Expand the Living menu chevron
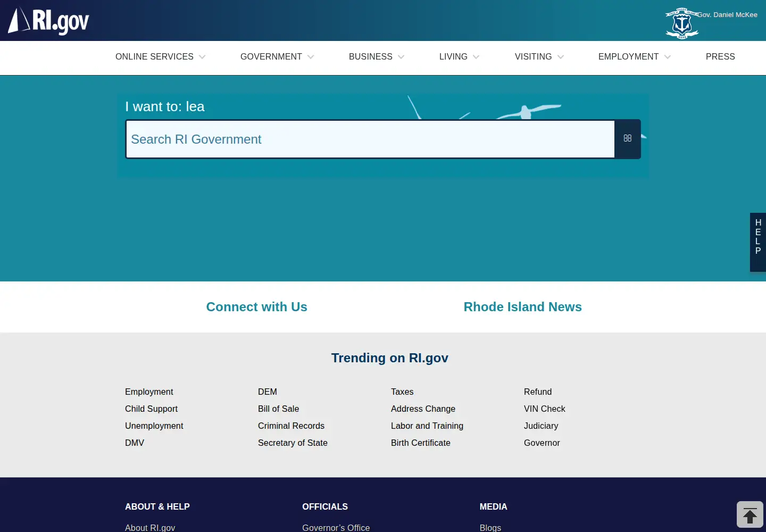The width and height of the screenshot is (766, 532). (476, 57)
